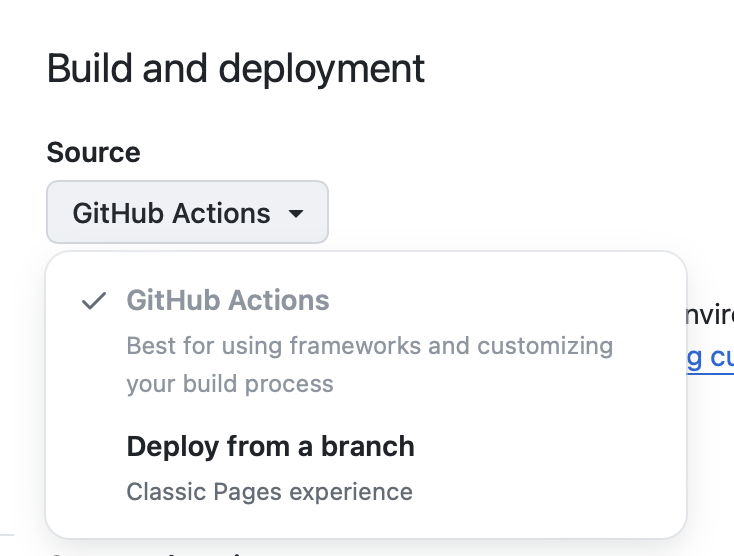The width and height of the screenshot is (734, 556).
Task: Choose Deploy from a branch
Action: click(x=270, y=446)
